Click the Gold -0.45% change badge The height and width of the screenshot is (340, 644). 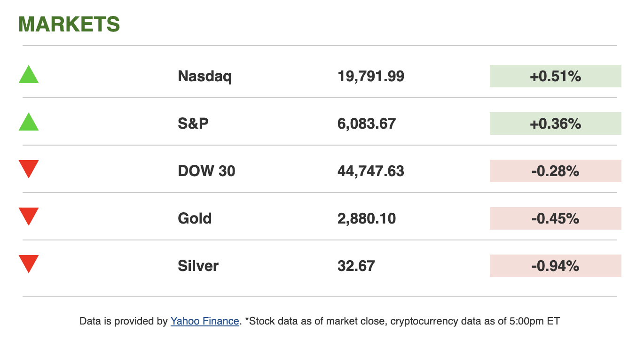pos(555,218)
